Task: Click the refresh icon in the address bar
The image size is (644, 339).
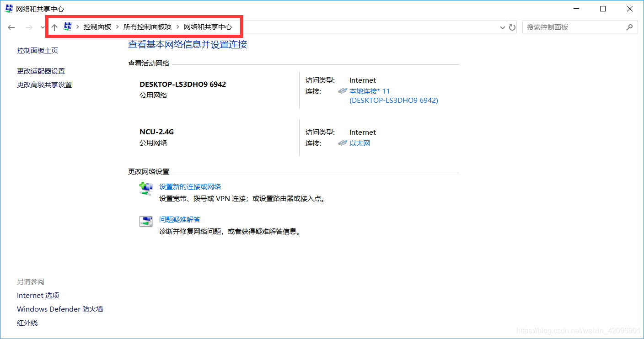Action: tap(512, 27)
